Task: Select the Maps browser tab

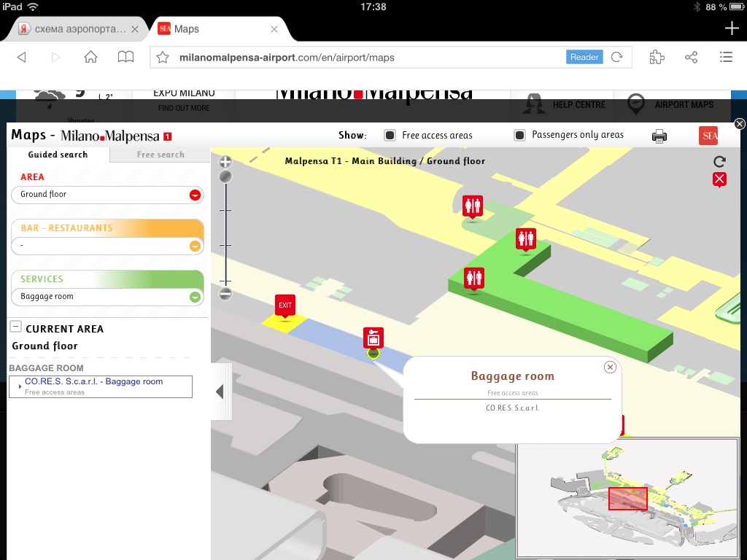Action: 186,29
